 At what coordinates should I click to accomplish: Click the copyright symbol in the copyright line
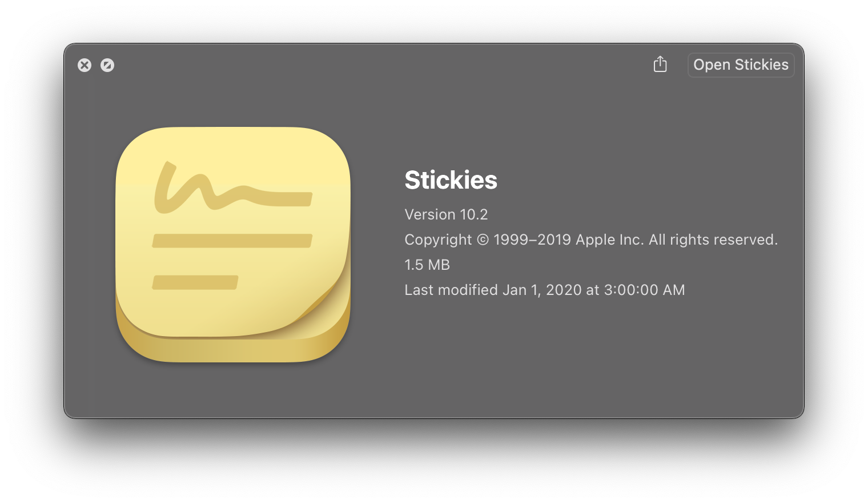coord(483,239)
